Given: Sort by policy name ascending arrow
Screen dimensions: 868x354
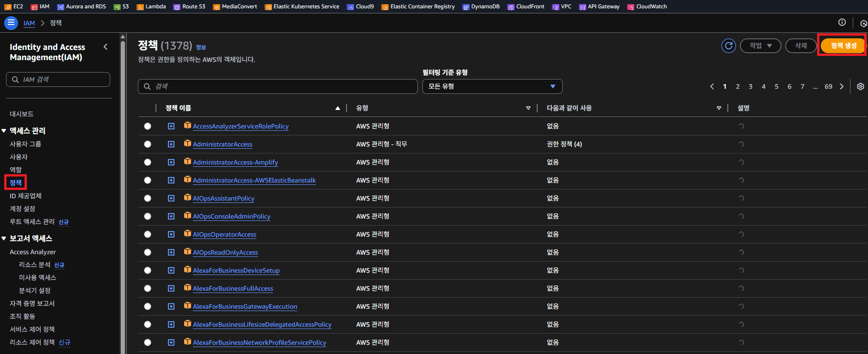Looking at the screenshot, I should coord(338,108).
